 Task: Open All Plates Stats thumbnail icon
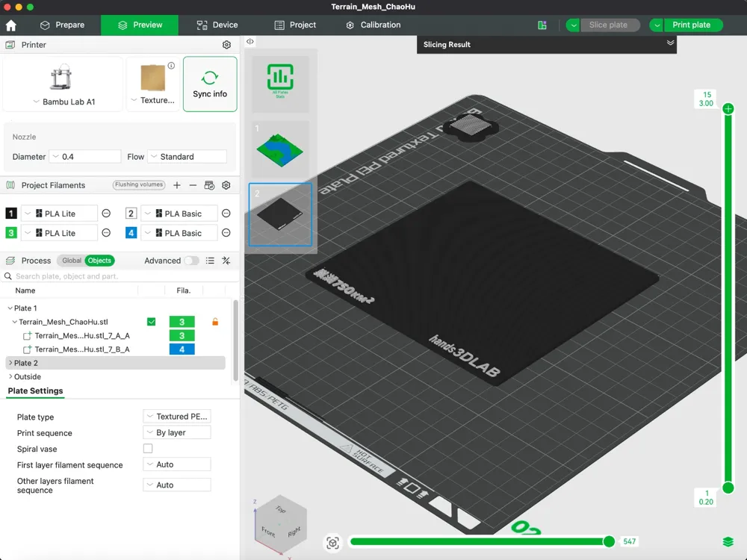(x=280, y=81)
